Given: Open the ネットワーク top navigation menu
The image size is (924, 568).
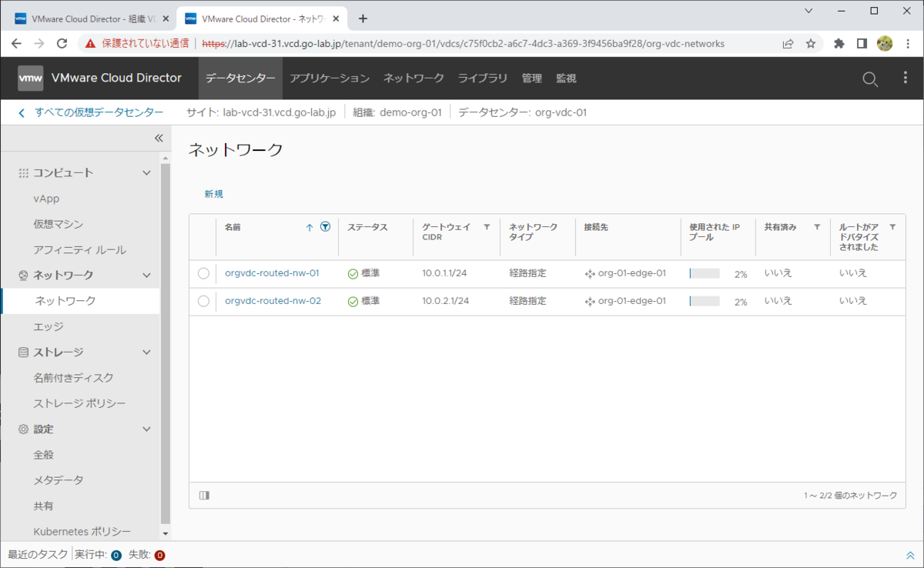Looking at the screenshot, I should coord(413,79).
